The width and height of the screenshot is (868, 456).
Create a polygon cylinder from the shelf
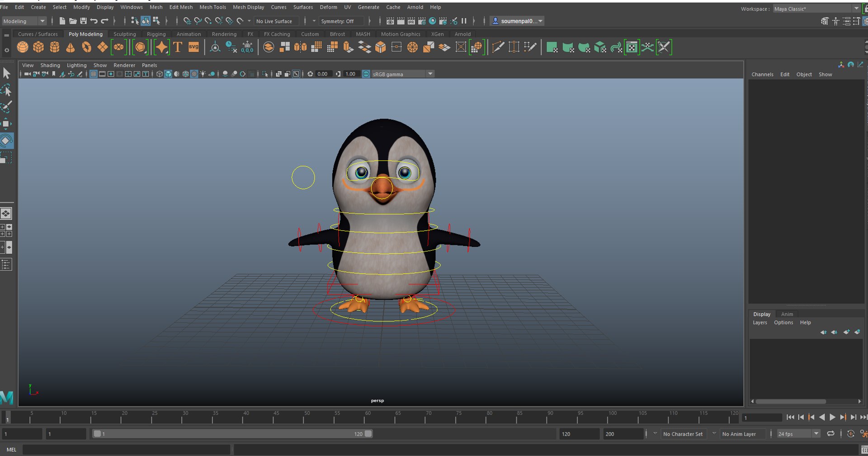55,47
